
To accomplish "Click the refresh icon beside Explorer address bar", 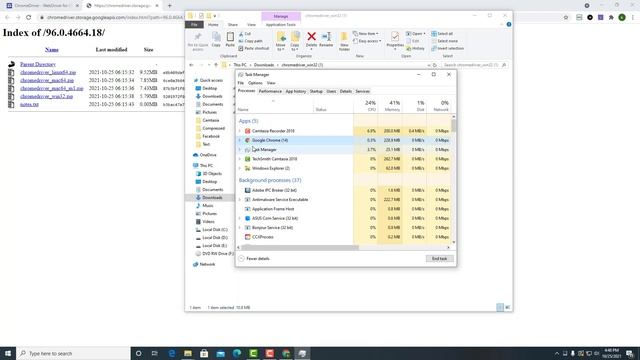I will coord(435,65).
